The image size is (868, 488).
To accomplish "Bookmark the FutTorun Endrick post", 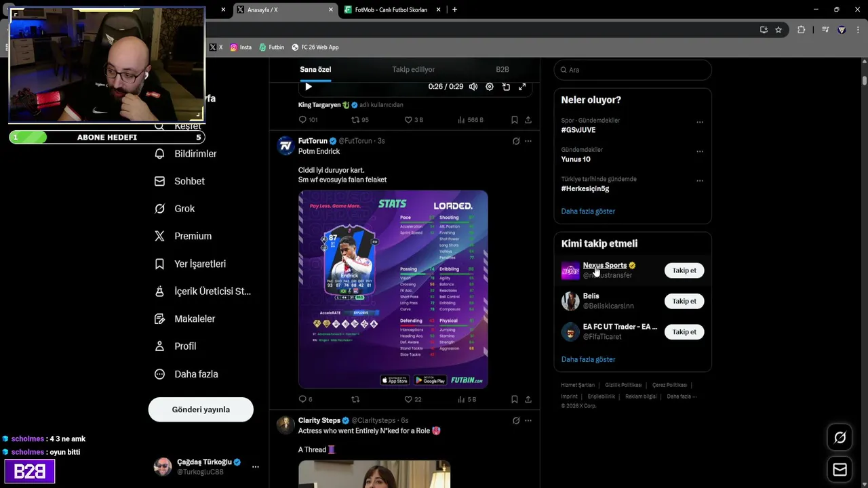I will tap(515, 399).
